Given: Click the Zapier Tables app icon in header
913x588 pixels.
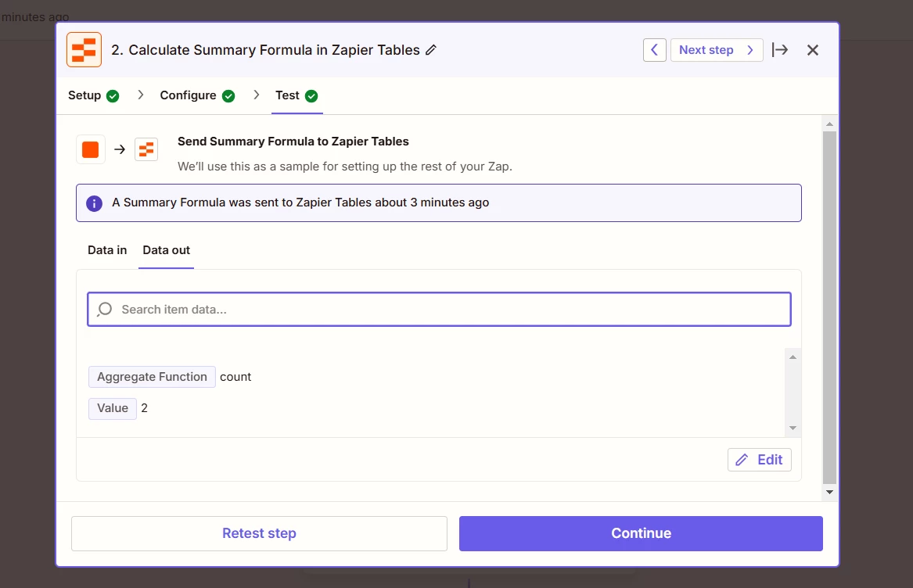Looking at the screenshot, I should coord(84,49).
